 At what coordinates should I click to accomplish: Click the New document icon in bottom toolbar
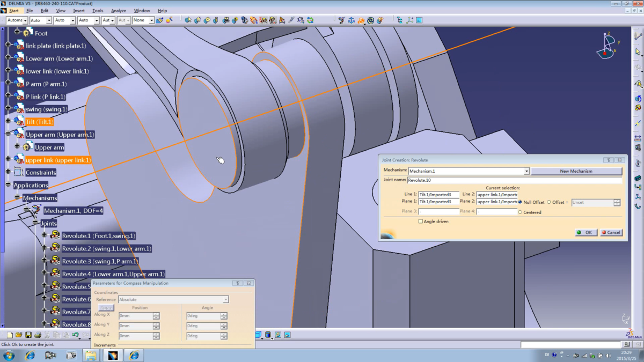10,335
